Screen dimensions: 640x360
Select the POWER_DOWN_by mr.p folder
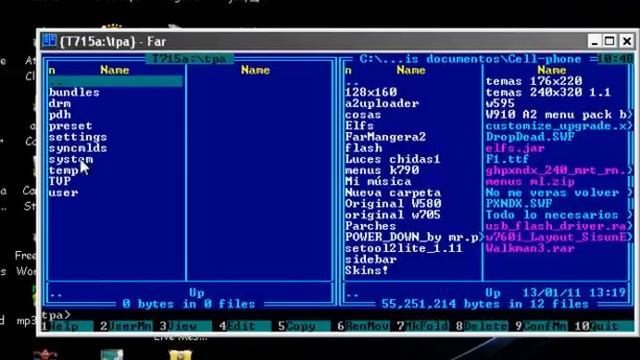[x=412, y=237]
